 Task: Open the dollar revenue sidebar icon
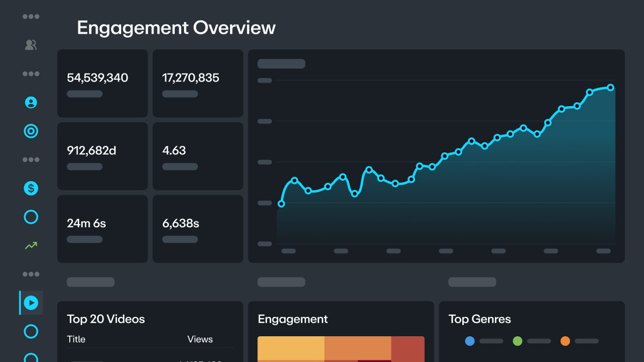click(31, 188)
